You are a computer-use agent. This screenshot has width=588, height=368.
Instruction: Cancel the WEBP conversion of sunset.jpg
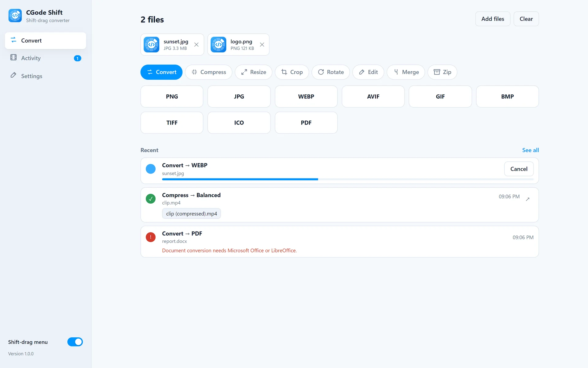[519, 169]
